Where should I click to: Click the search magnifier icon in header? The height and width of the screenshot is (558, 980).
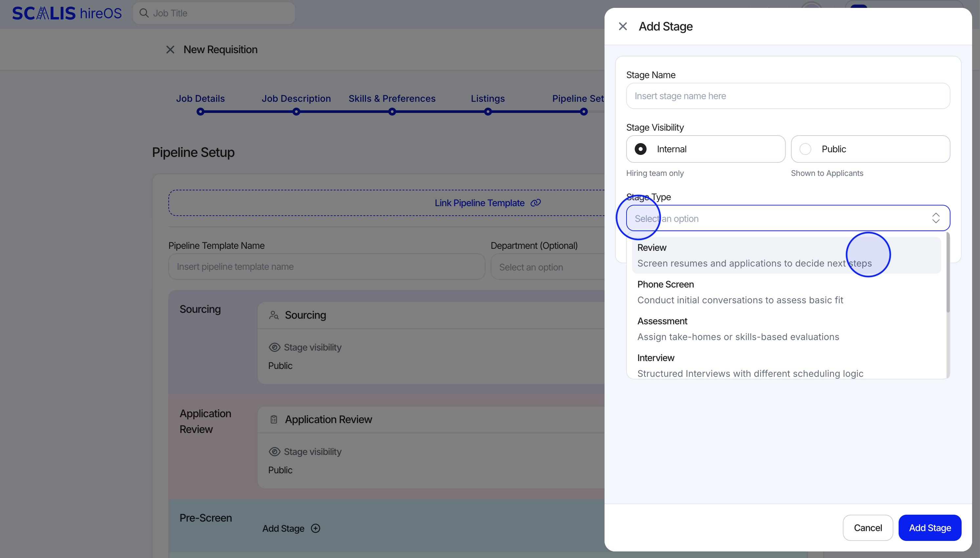click(x=144, y=13)
